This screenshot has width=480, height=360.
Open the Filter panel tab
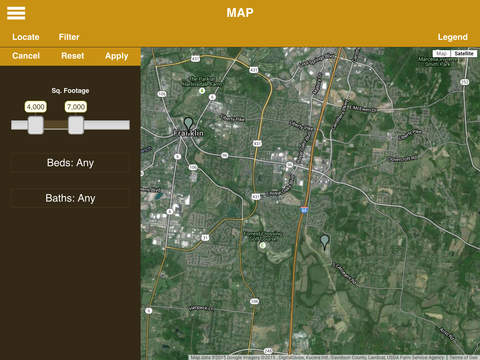69,37
